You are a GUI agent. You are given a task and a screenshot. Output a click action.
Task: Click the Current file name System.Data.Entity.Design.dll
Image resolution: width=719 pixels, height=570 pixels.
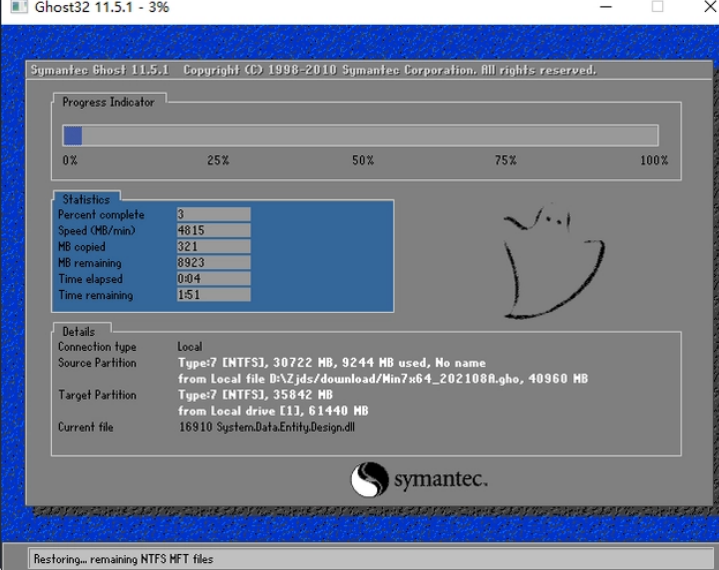[x=266, y=428]
